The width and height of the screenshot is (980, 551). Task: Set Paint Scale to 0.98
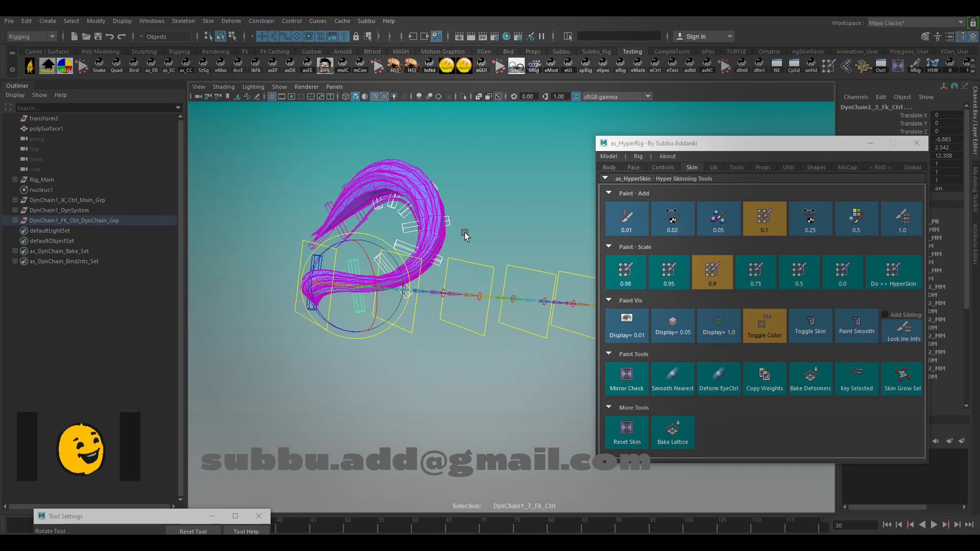[x=626, y=272]
